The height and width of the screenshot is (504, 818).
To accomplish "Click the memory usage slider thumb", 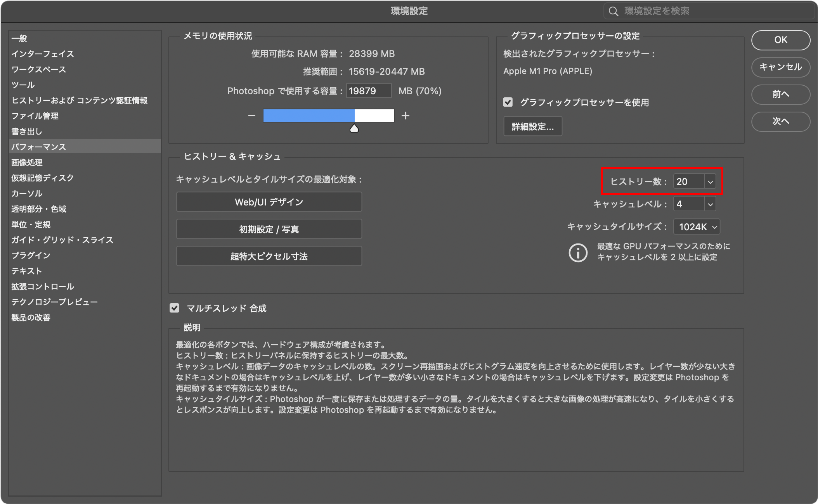I will tap(354, 128).
